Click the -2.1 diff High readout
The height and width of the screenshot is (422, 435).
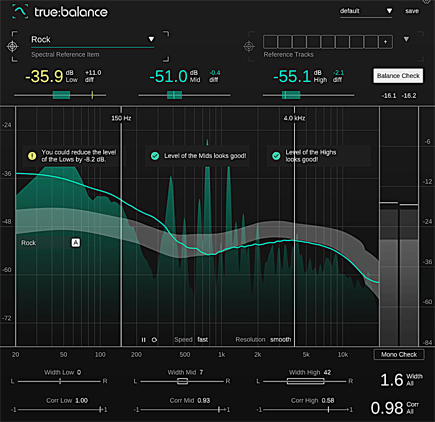pos(338,76)
